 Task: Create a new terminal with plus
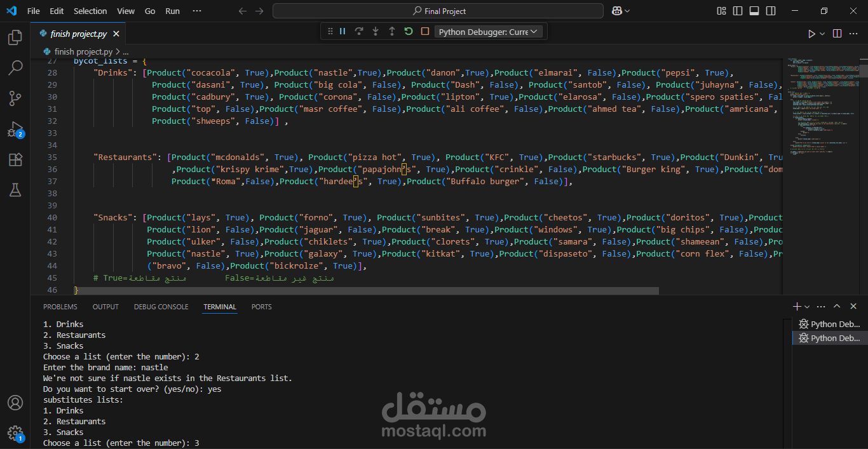pyautogui.click(x=797, y=307)
